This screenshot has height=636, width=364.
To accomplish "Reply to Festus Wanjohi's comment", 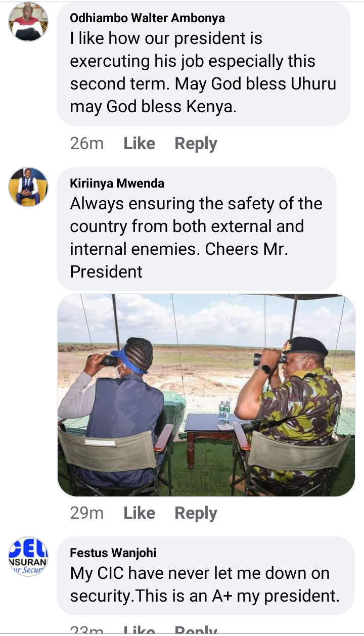I will (196, 630).
